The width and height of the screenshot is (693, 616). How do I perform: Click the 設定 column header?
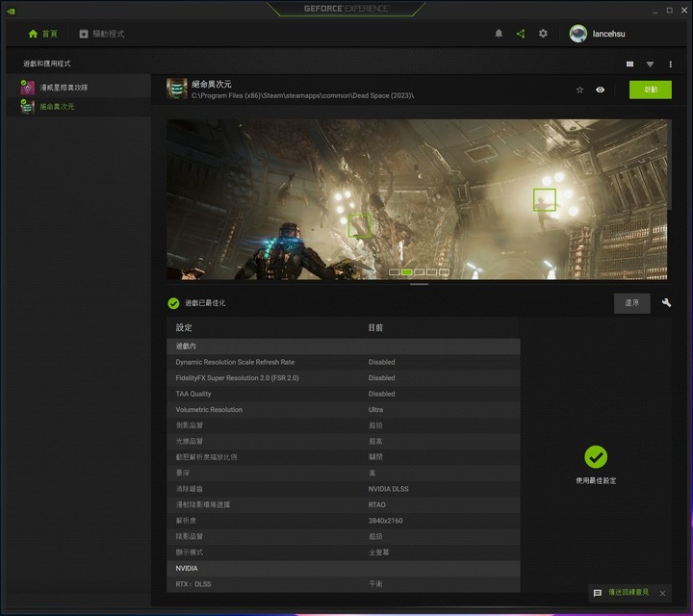pyautogui.click(x=184, y=328)
